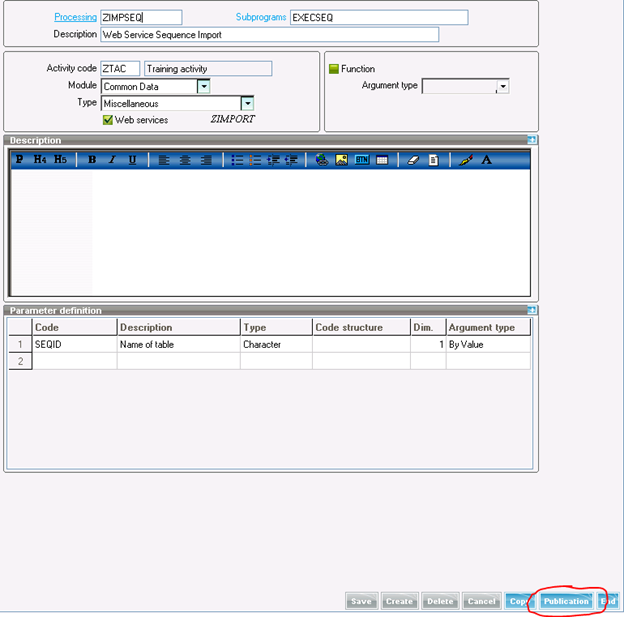Click the Publication button
The image size is (624, 617).
click(x=565, y=601)
